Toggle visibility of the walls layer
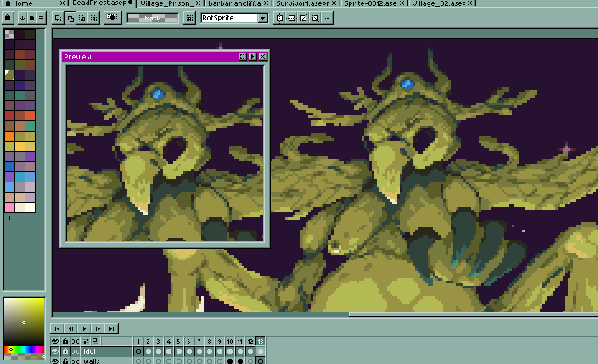598x364 pixels. click(55, 361)
